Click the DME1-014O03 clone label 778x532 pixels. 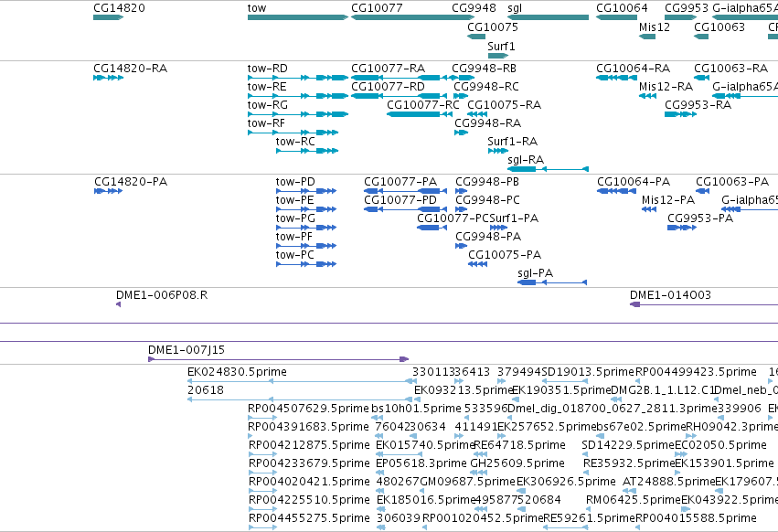click(670, 295)
